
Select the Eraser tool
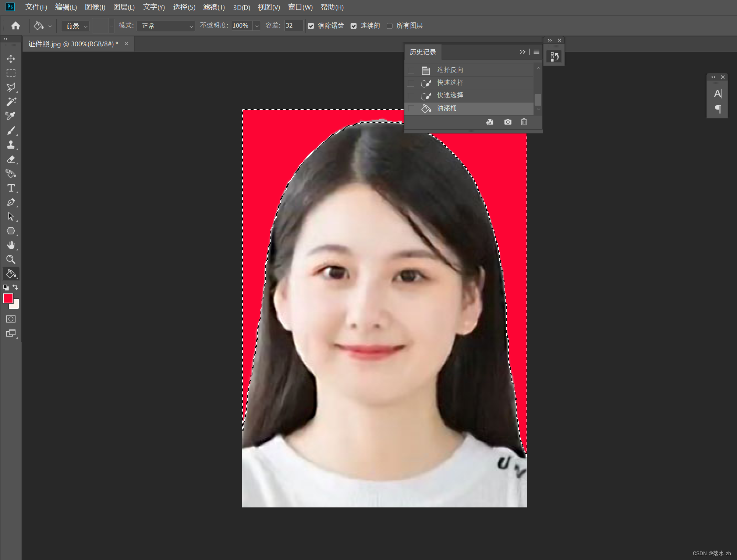pyautogui.click(x=11, y=159)
